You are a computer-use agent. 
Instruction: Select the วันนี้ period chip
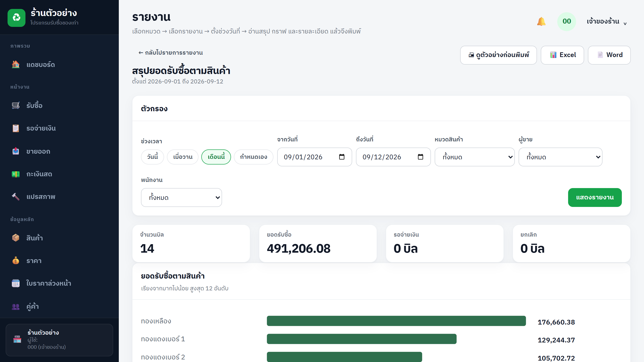(x=153, y=157)
